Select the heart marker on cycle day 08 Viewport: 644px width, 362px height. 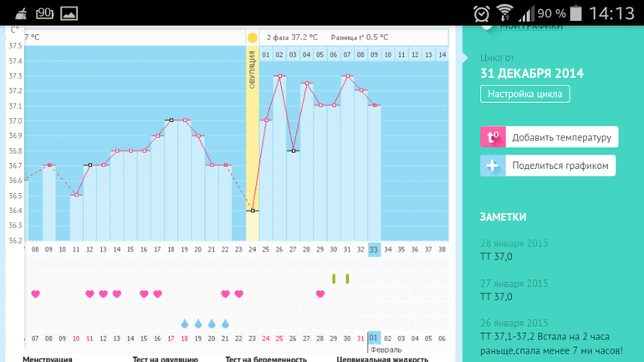tap(35, 294)
